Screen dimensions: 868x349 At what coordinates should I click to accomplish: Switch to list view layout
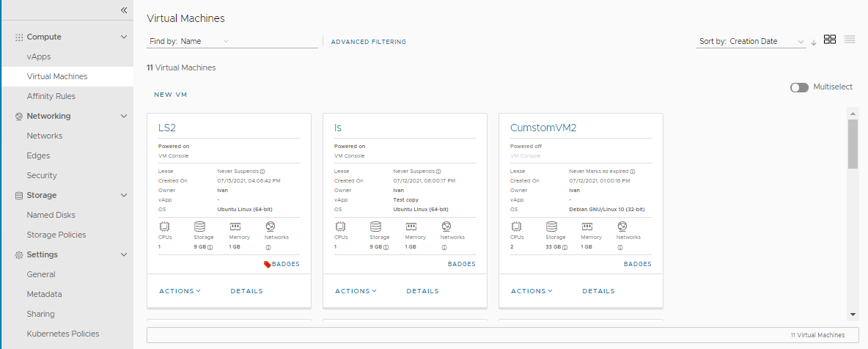pyautogui.click(x=850, y=40)
